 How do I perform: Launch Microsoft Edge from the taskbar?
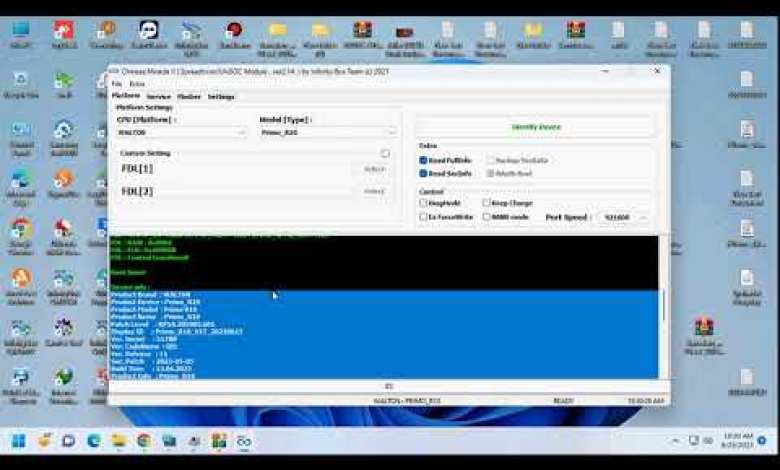(94, 441)
